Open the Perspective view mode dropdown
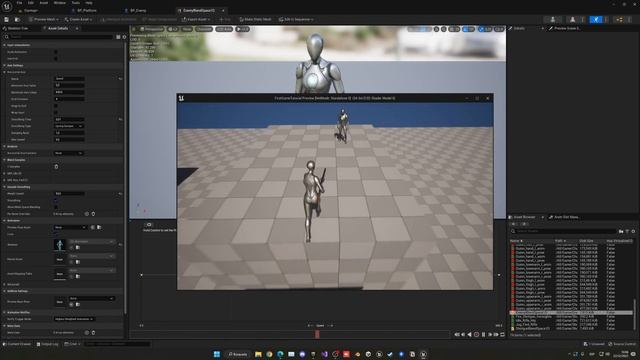This screenshot has height=360, width=640. click(151, 29)
